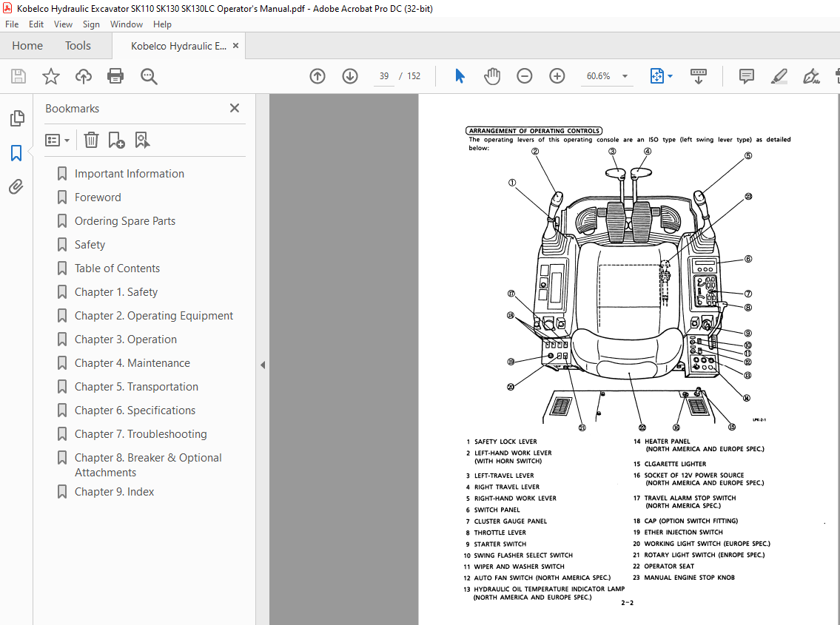
Task: Jump to Table of Contents bookmark
Action: [x=117, y=268]
